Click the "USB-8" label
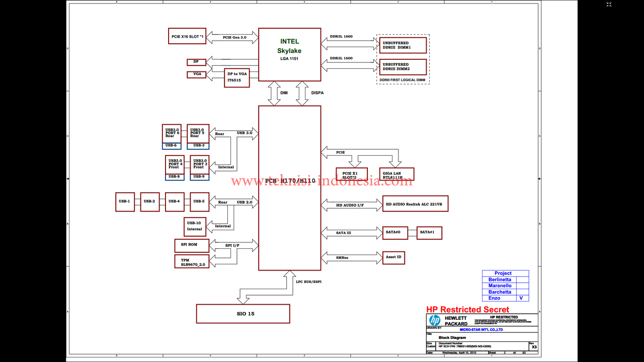 pyautogui.click(x=175, y=177)
